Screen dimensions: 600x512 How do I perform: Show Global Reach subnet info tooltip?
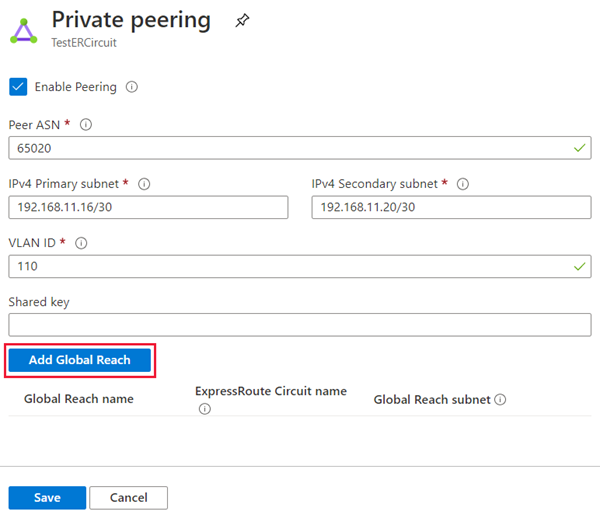point(500,399)
